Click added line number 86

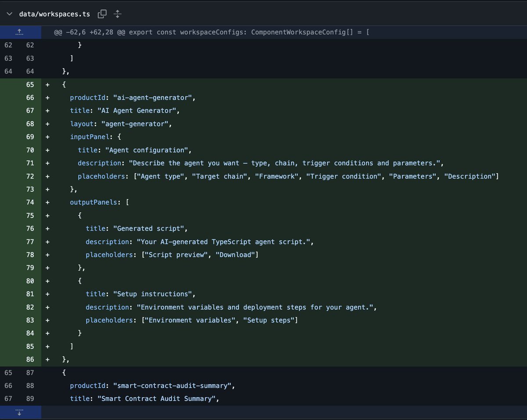[30, 360]
